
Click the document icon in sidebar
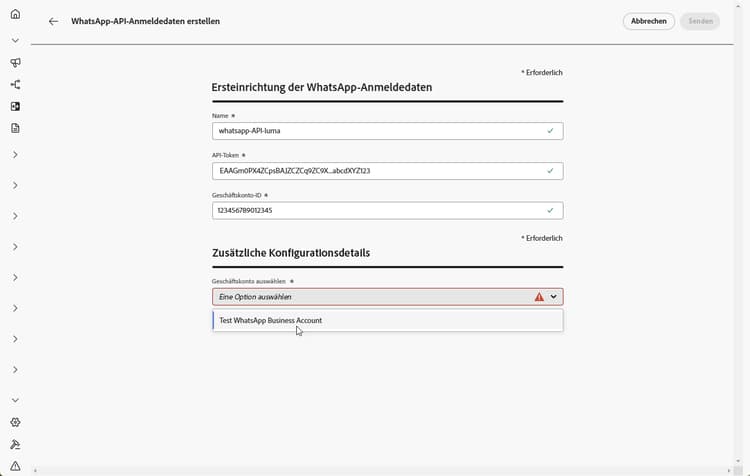pos(15,128)
